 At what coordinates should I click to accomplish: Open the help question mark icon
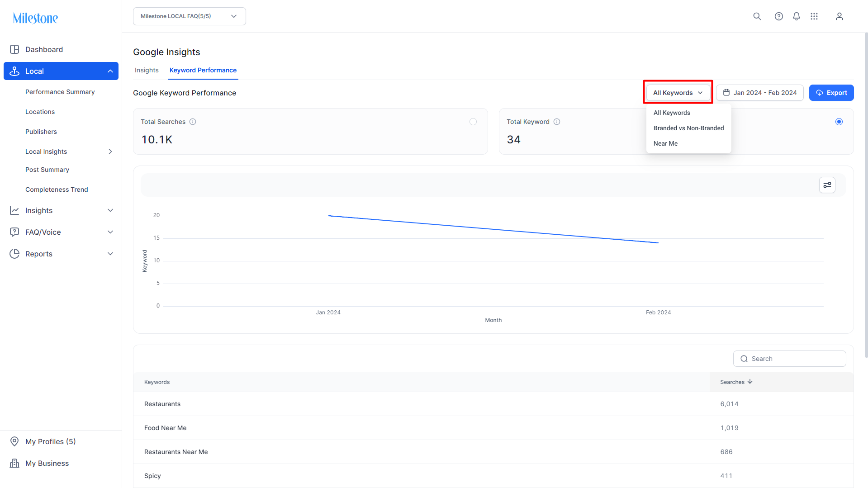pos(778,16)
